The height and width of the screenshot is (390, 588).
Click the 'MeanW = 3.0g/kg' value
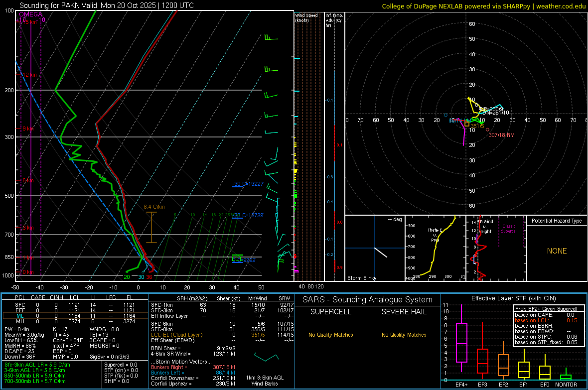(24, 335)
